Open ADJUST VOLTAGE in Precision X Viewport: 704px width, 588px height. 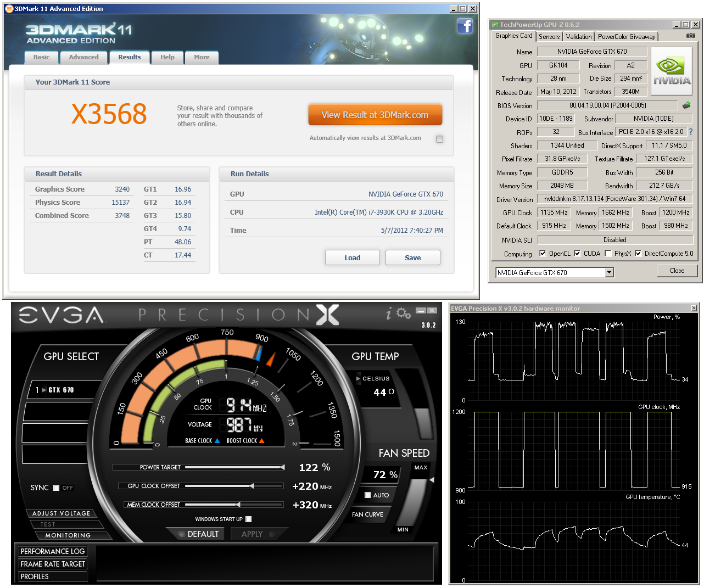(x=61, y=513)
